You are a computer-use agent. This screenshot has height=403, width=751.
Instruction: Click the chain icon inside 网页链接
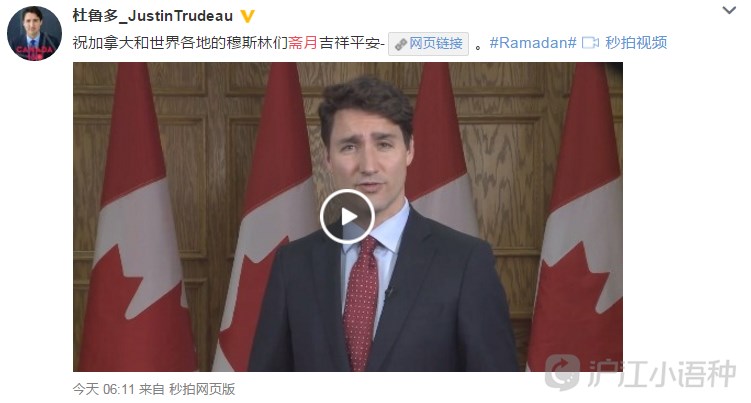click(400, 44)
